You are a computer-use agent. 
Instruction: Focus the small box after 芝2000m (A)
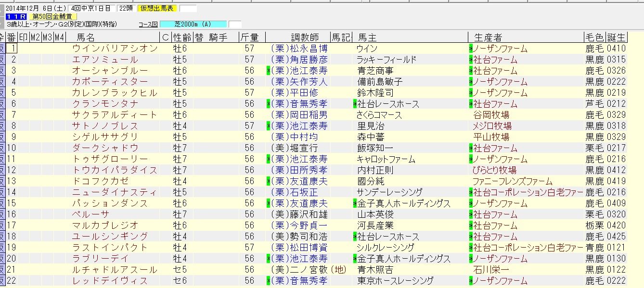click(x=235, y=24)
